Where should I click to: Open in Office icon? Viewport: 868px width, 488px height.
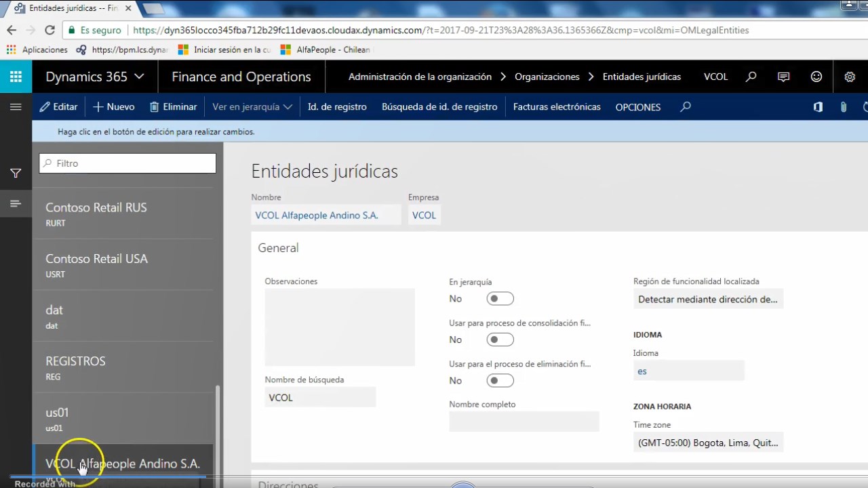coord(818,106)
